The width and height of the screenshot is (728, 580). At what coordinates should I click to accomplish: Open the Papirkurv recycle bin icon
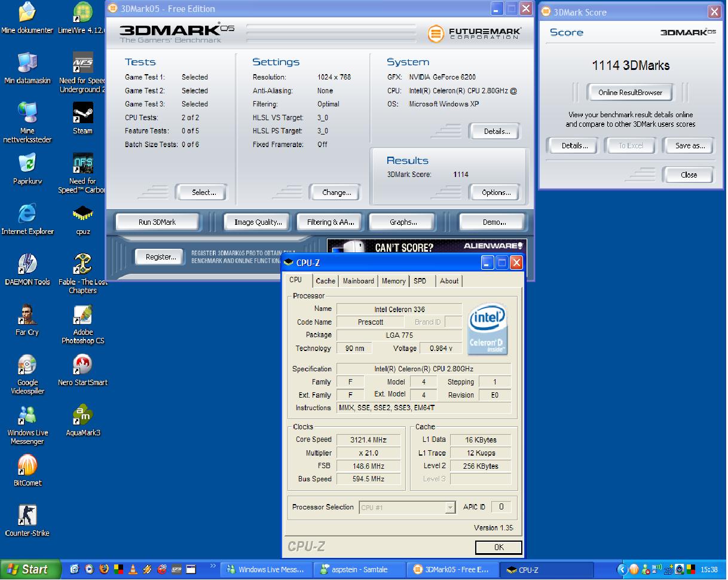click(27, 169)
